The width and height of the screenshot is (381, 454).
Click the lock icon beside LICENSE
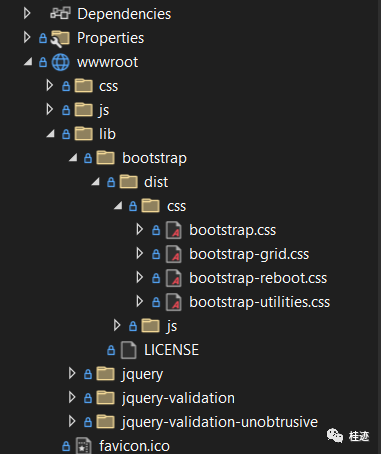click(x=111, y=350)
